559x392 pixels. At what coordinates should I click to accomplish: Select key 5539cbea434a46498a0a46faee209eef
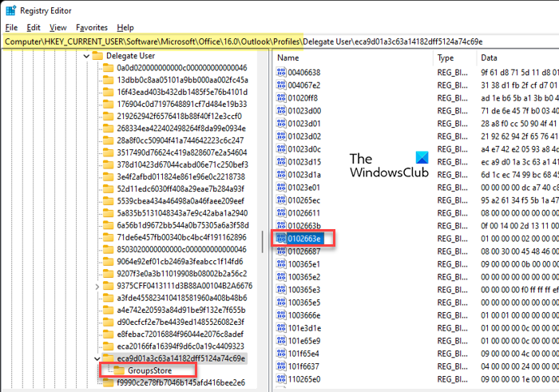coord(180,201)
